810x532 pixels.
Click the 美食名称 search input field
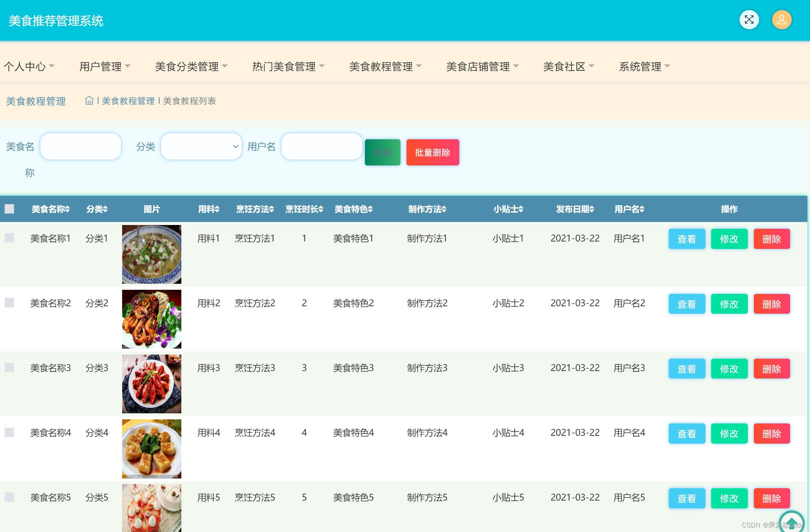[x=81, y=146]
